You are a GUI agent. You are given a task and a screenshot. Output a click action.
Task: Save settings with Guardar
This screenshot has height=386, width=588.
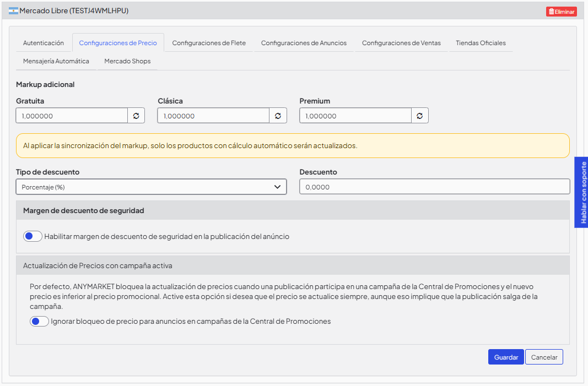[506, 357]
